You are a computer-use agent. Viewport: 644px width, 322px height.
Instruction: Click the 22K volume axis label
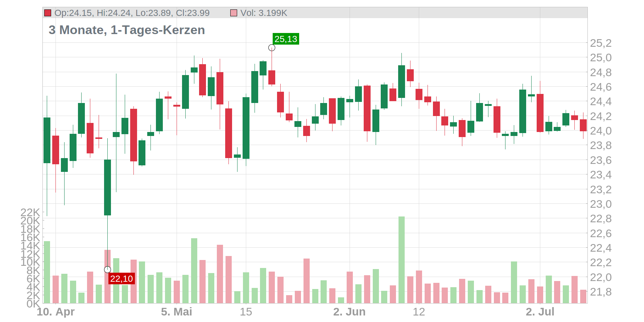point(30,212)
